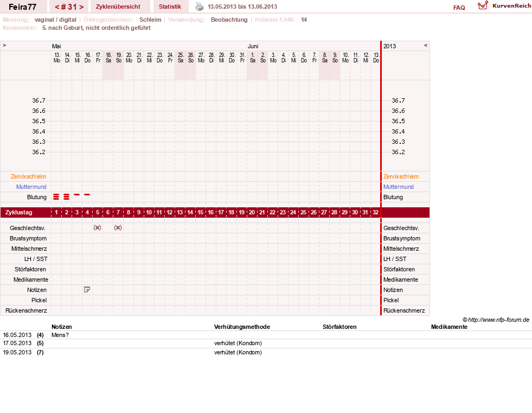Screen dimensions: 532x413
Task: Open the Zyklenübersicht tab
Action: [118, 7]
